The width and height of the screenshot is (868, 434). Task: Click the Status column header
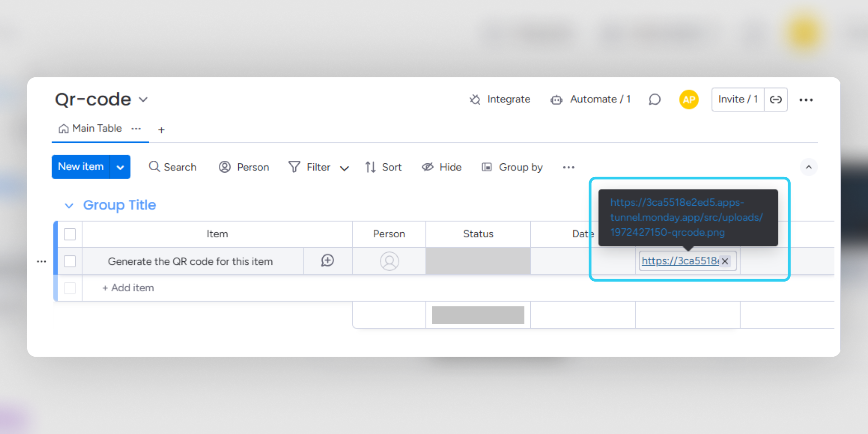(478, 234)
